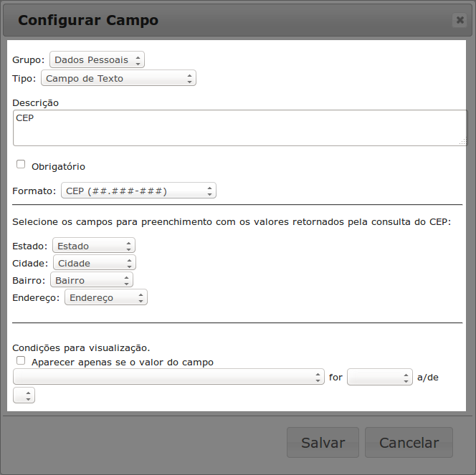Open the wide condition field dropdown
The height and width of the screenshot is (475, 476).
(168, 377)
